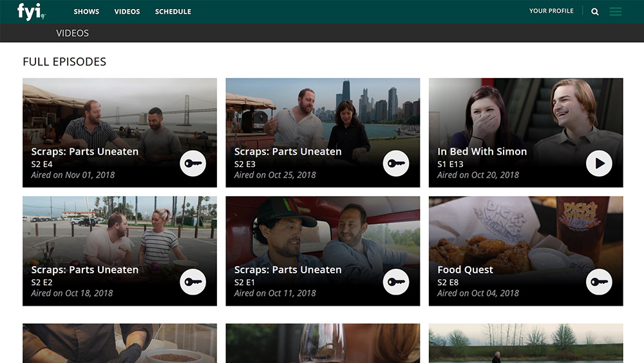Screen dimensions: 644x363
Task: Select the wine glass thumbnail in bottom row
Action: click(x=323, y=343)
